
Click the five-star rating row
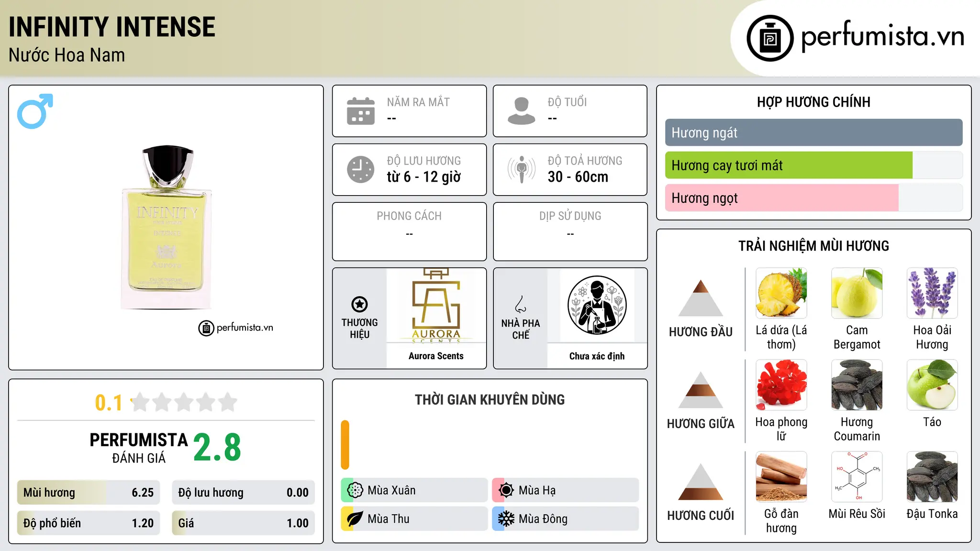pos(184,402)
